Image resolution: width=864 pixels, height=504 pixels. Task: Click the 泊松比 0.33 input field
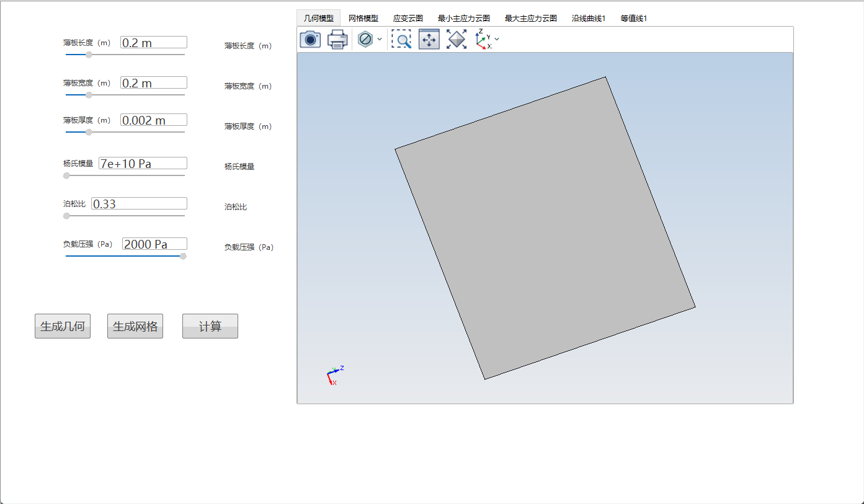[139, 203]
